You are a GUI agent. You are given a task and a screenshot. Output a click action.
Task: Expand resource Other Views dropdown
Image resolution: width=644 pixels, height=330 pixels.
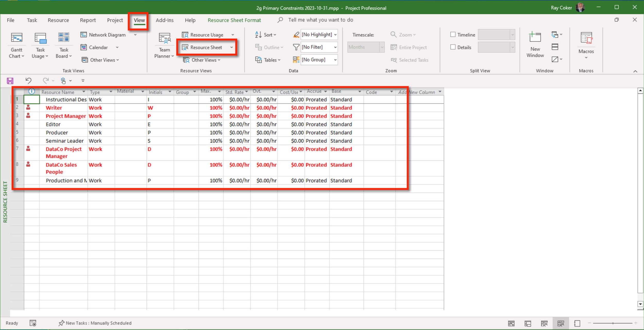click(x=202, y=60)
